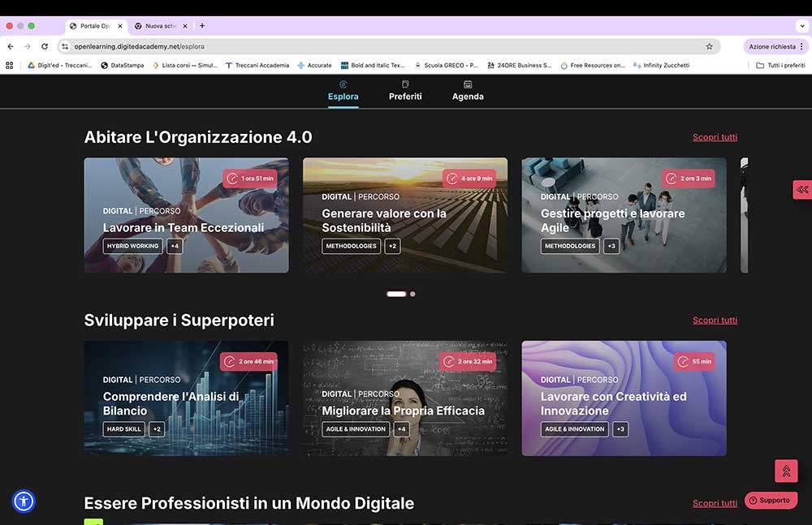Open the Chrome apps grid icon
The image size is (812, 525).
click(10, 65)
